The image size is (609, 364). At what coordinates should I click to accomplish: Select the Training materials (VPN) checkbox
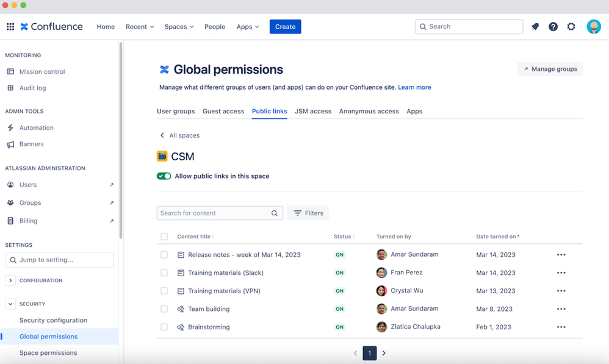pyautogui.click(x=164, y=291)
